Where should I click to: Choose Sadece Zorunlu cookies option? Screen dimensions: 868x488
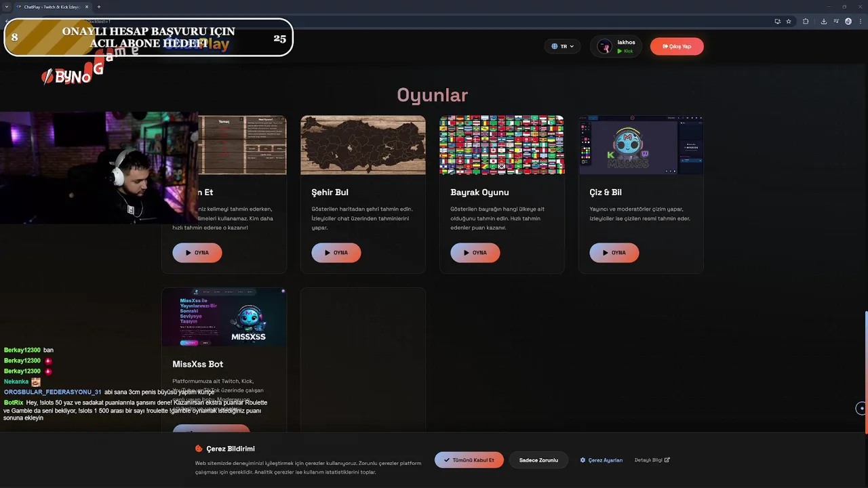pos(538,460)
